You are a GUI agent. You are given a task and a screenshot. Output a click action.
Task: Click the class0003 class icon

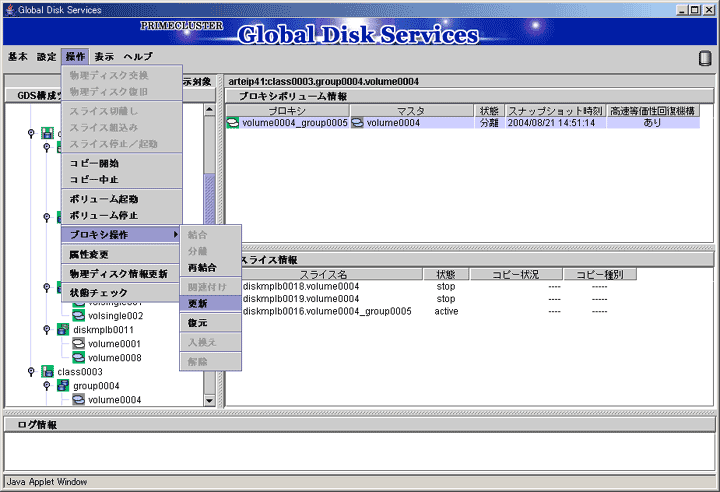pos(47,372)
